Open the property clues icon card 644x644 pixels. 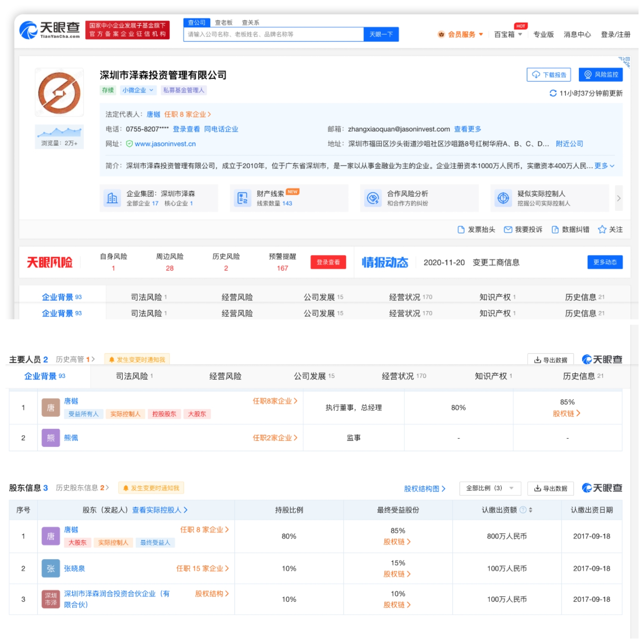tap(242, 198)
